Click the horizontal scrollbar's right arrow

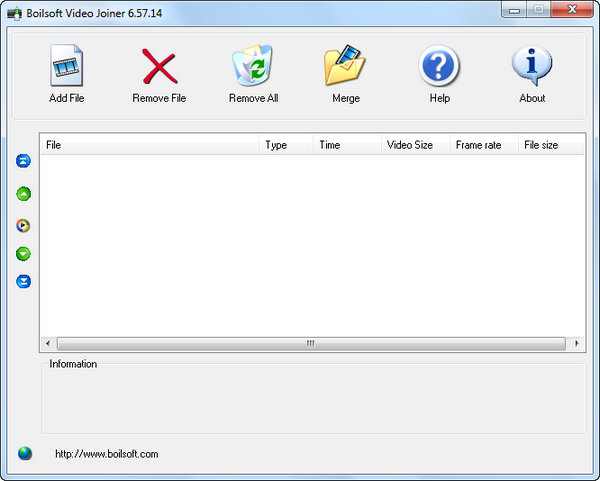(578, 343)
